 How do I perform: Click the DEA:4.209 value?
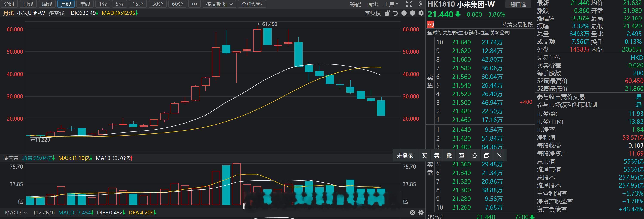pyautogui.click(x=142, y=213)
